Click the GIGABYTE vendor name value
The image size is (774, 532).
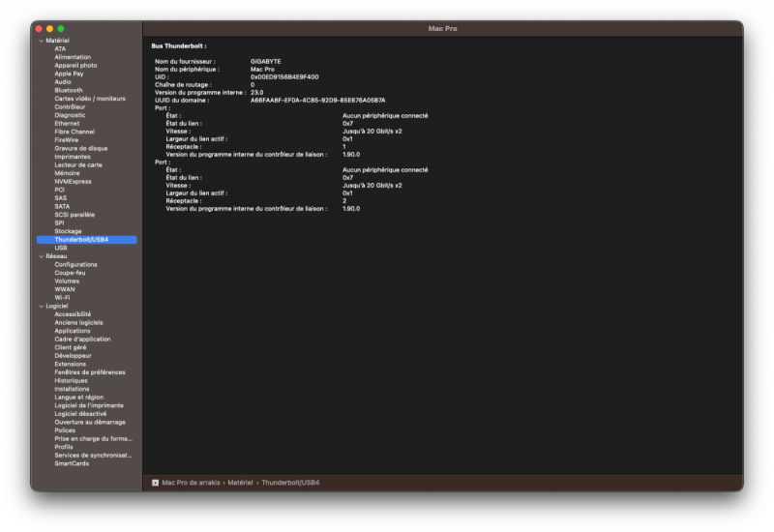tap(265, 62)
